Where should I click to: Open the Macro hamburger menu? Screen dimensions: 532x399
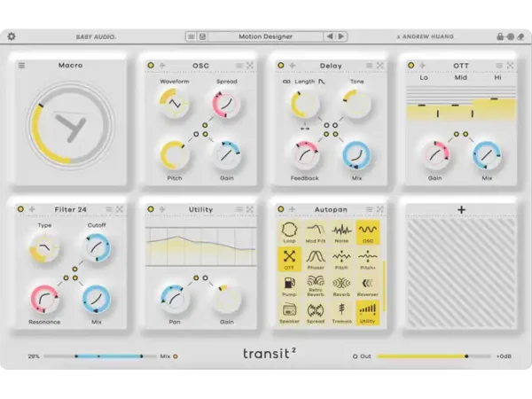[x=21, y=65]
